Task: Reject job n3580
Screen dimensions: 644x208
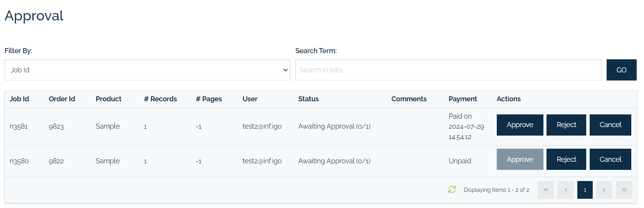Action: (x=566, y=159)
